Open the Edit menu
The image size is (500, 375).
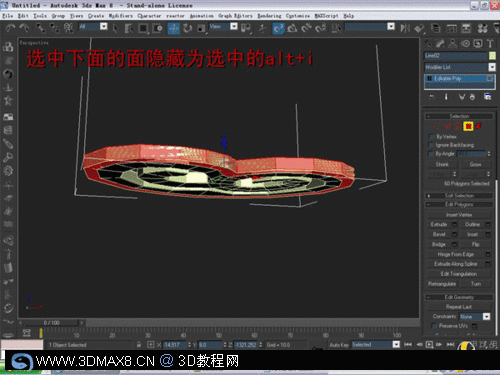tap(23, 16)
